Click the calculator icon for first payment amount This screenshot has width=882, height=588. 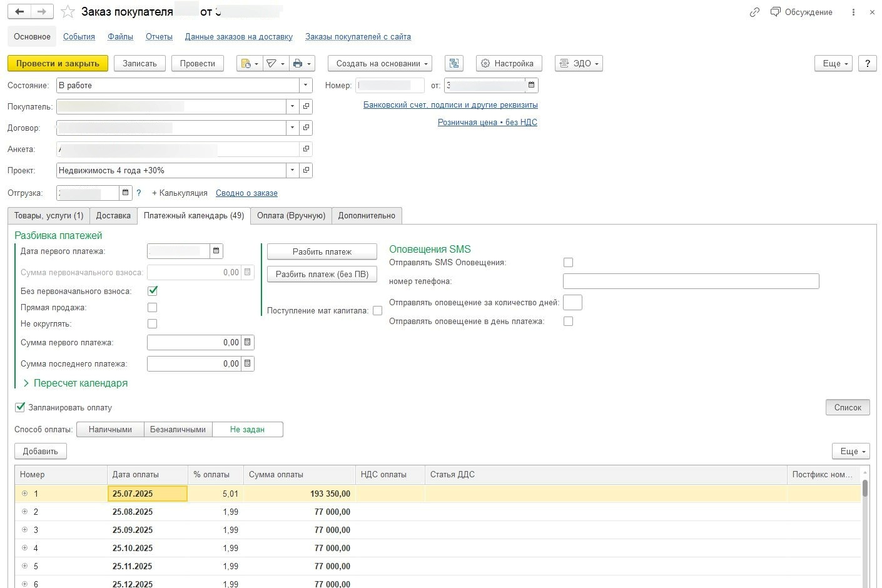coord(247,342)
